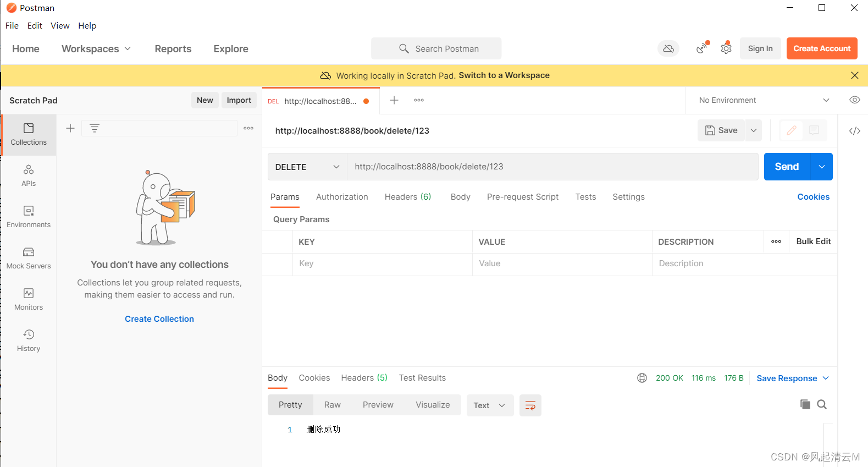868x467 pixels.
Task: Open query params column options ellipsis
Action: (x=776, y=241)
